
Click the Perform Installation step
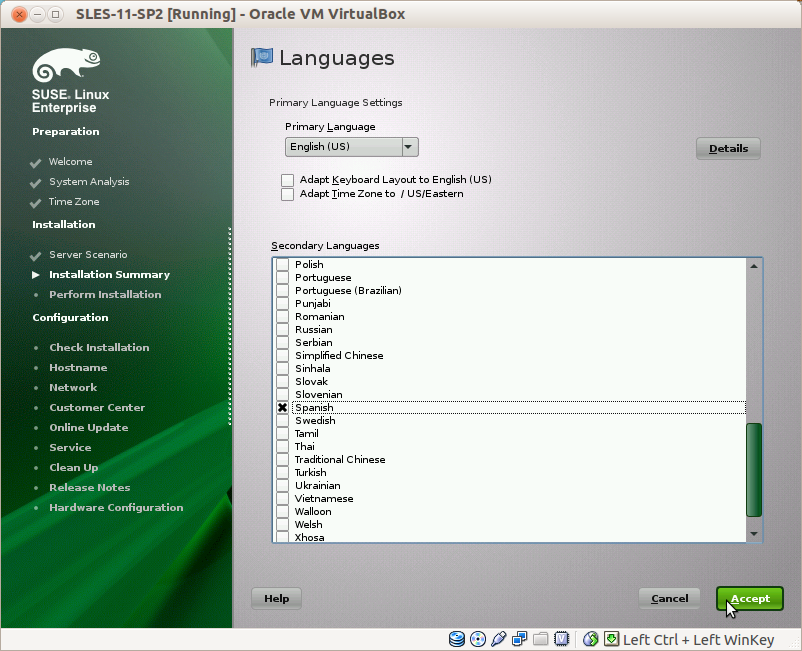[x=105, y=295]
